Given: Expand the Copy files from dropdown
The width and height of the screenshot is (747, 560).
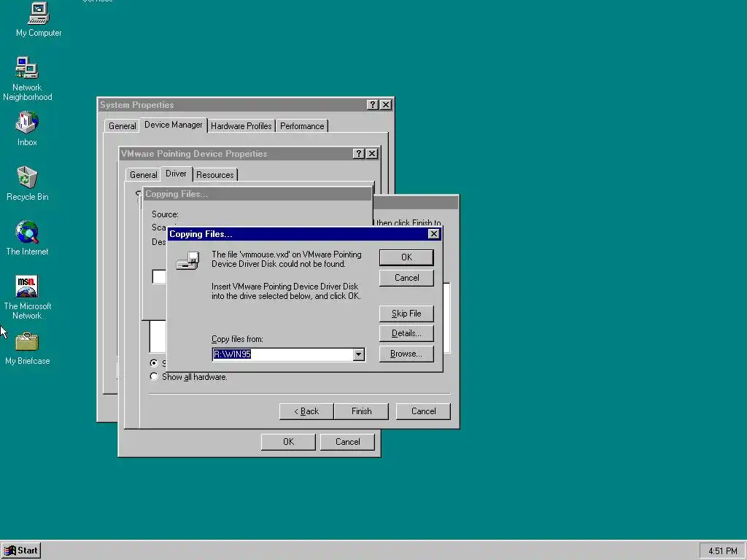Looking at the screenshot, I should 359,354.
